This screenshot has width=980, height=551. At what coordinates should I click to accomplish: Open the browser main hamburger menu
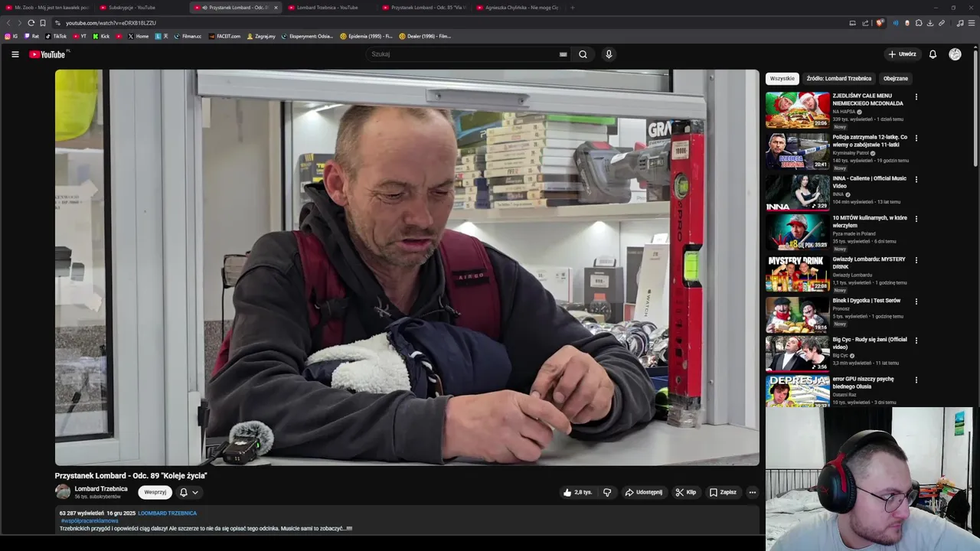(972, 23)
